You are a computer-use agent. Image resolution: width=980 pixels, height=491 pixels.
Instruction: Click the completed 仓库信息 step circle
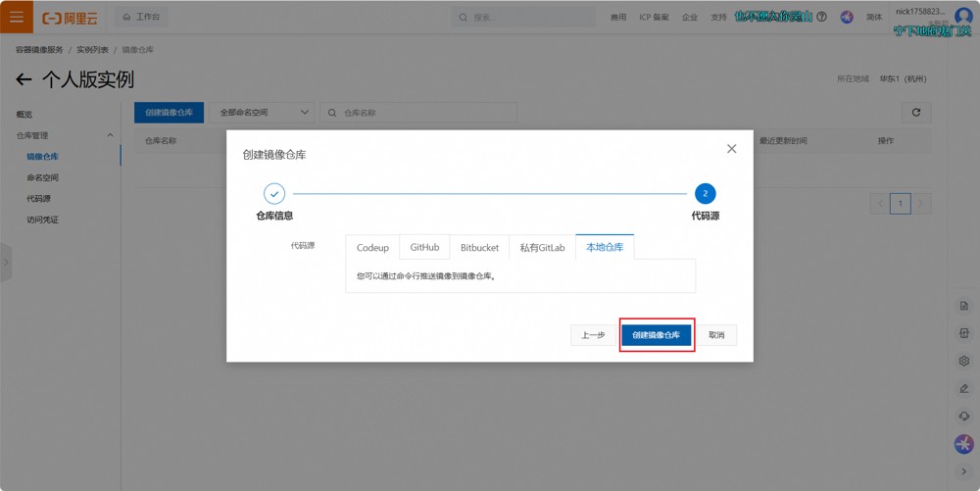tap(274, 194)
